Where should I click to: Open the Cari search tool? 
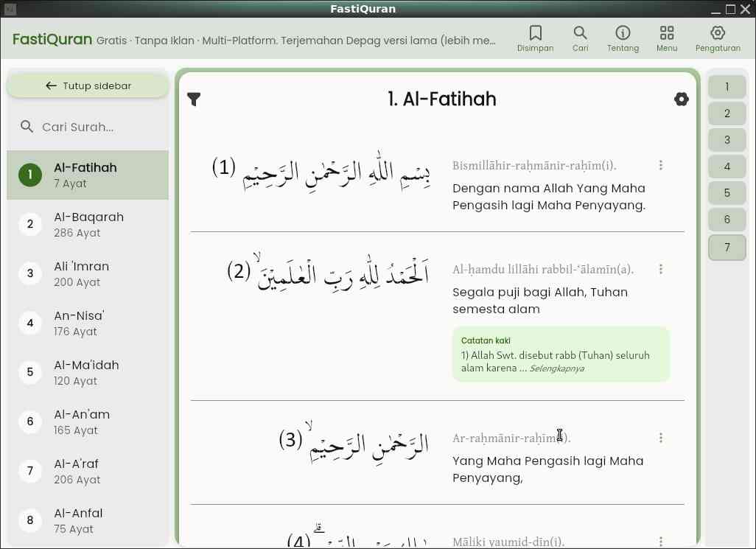click(580, 37)
